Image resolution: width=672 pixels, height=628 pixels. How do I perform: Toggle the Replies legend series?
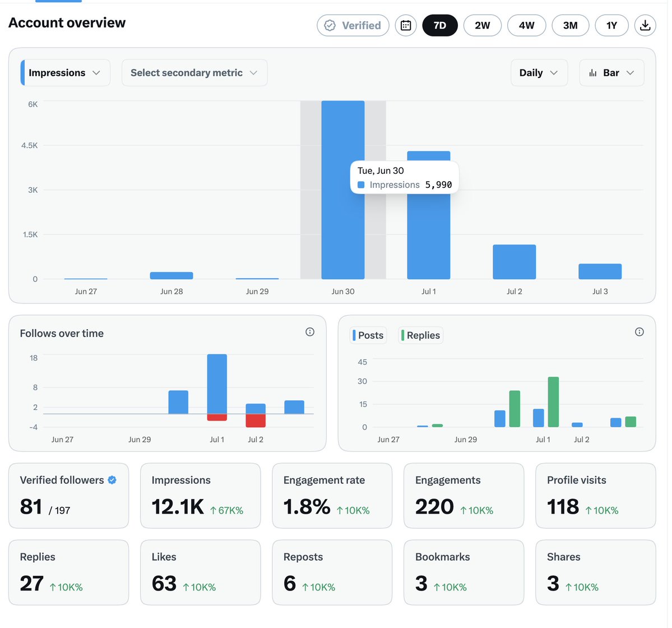click(421, 335)
